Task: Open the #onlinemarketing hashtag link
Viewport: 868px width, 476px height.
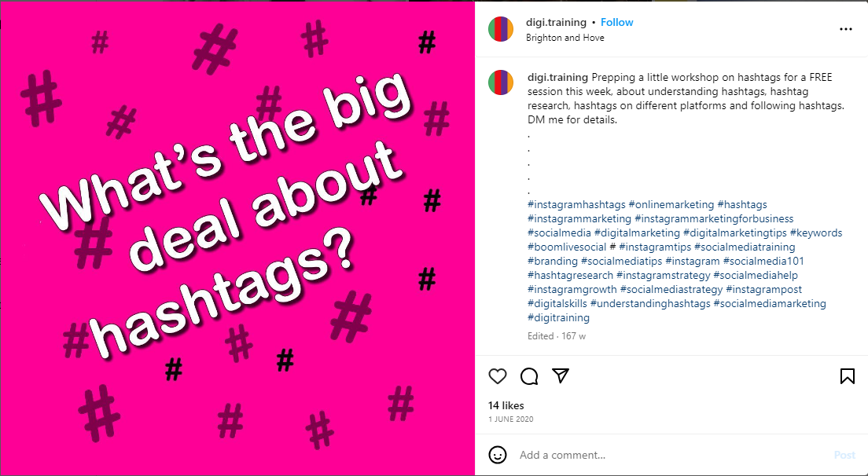Action: [x=671, y=205]
